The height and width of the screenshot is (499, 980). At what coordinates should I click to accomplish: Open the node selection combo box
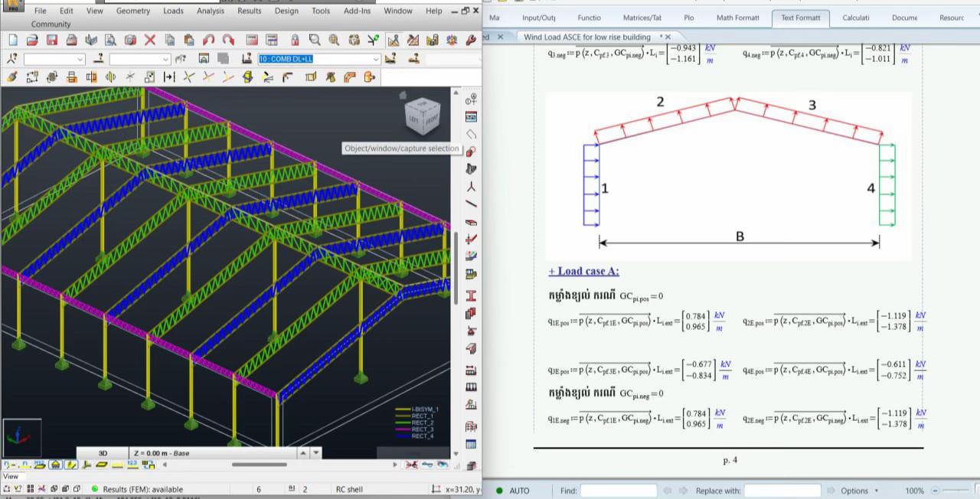54,59
